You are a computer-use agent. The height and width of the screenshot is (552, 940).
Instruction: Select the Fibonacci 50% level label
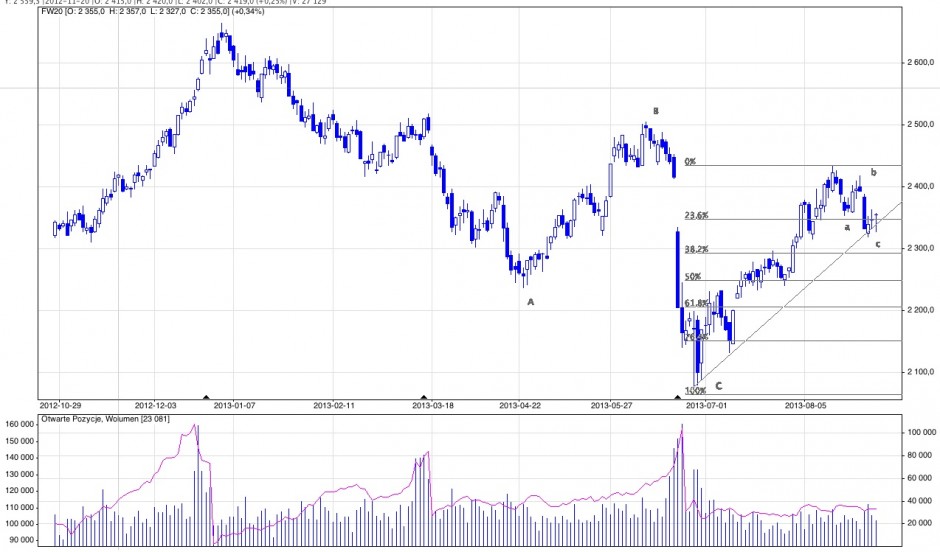coord(691,276)
